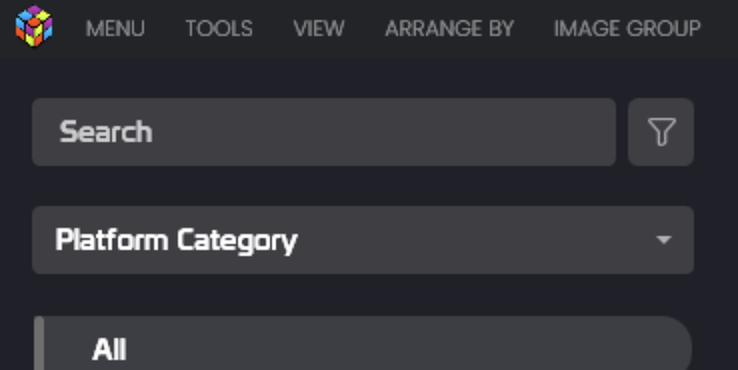
Task: Click the LaunchBox colorful cube logo
Action: click(34, 26)
